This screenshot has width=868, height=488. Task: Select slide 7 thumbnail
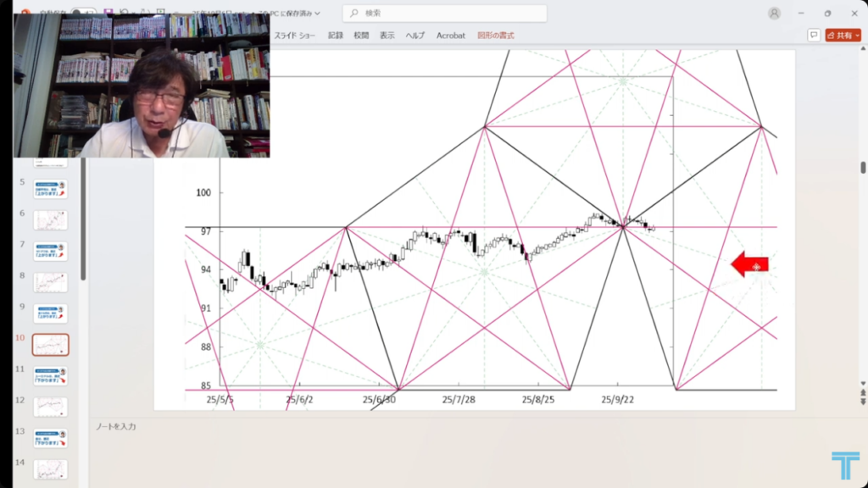51,251
